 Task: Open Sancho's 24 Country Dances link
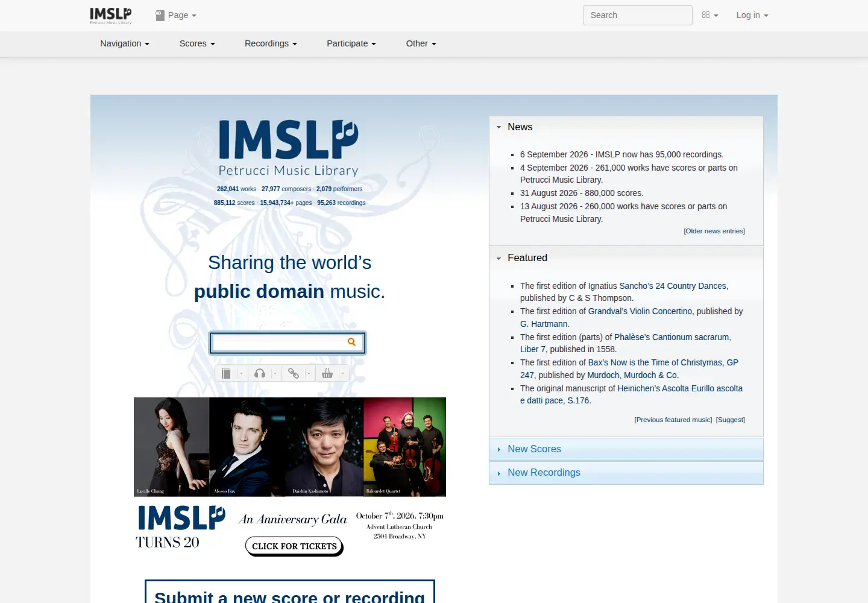coord(673,286)
